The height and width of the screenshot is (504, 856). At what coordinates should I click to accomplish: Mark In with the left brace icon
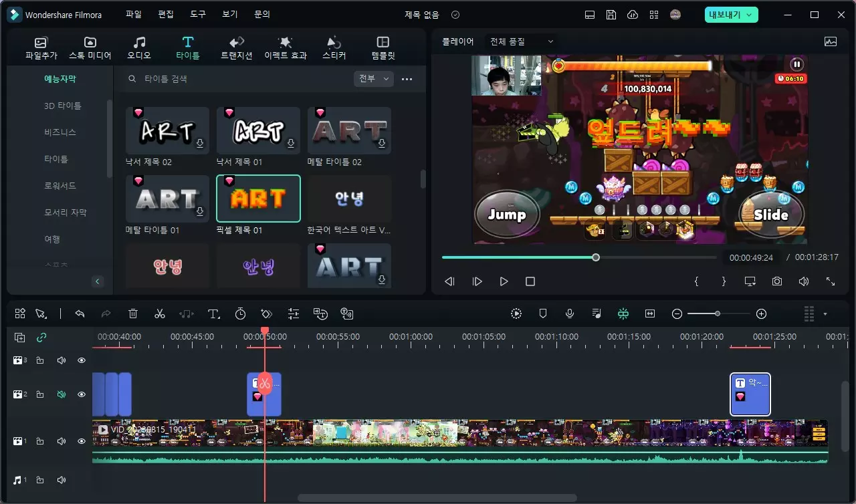[x=696, y=281]
